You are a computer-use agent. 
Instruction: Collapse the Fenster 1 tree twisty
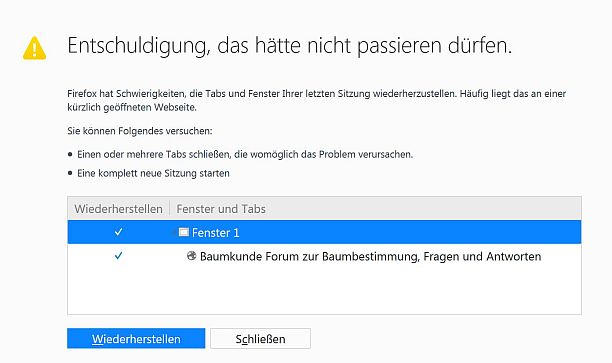point(174,233)
